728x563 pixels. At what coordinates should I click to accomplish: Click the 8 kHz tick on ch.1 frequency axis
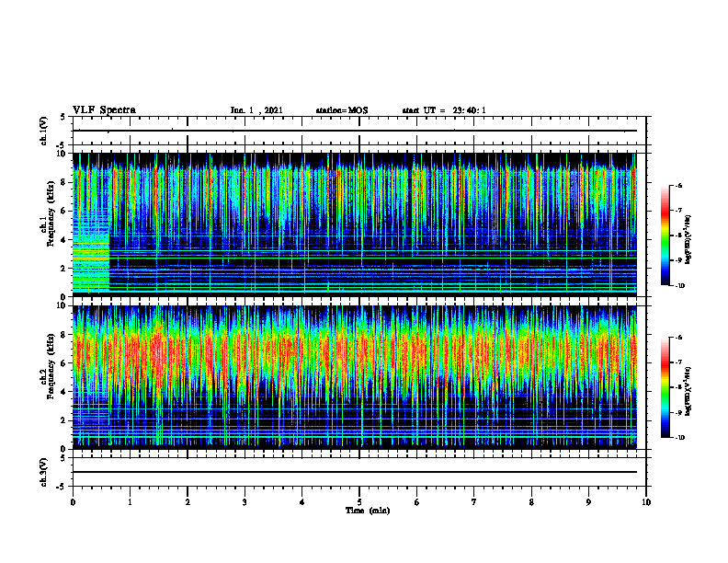coord(64,182)
